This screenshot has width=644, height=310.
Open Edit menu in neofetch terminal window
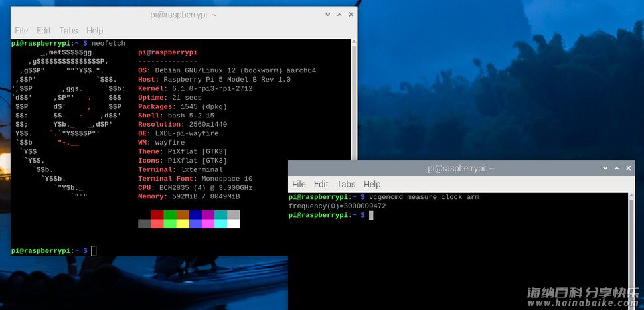click(x=44, y=31)
